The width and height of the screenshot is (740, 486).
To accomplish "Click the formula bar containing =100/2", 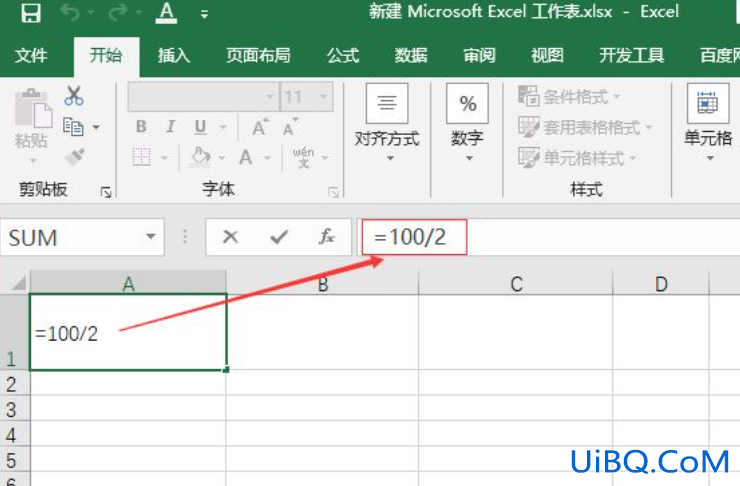I will (550, 237).
